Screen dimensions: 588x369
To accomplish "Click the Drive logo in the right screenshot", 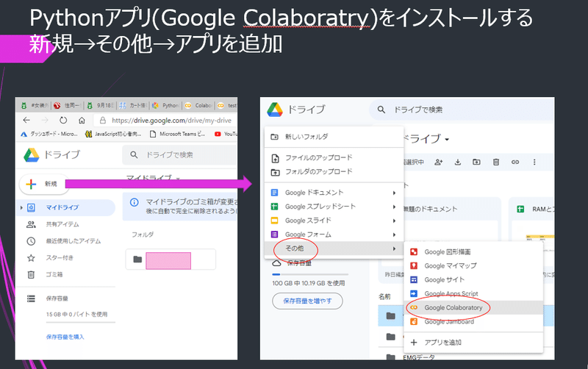I will coord(275,110).
